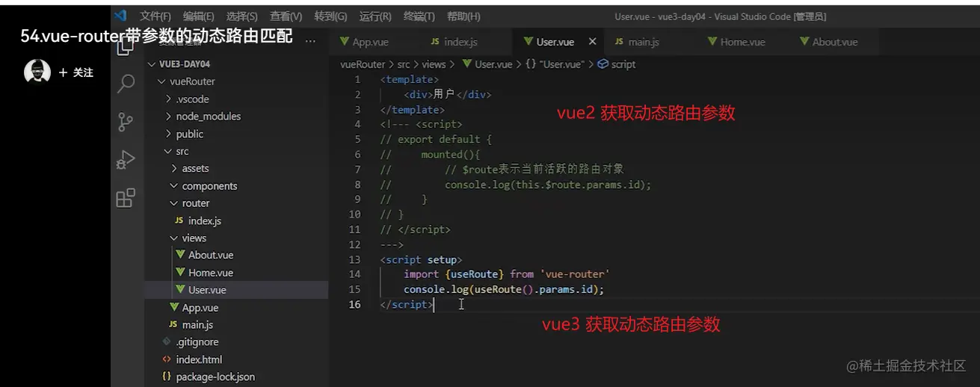This screenshot has width=980, height=387.
Task: Expand the node_modules folder
Action: pos(168,116)
